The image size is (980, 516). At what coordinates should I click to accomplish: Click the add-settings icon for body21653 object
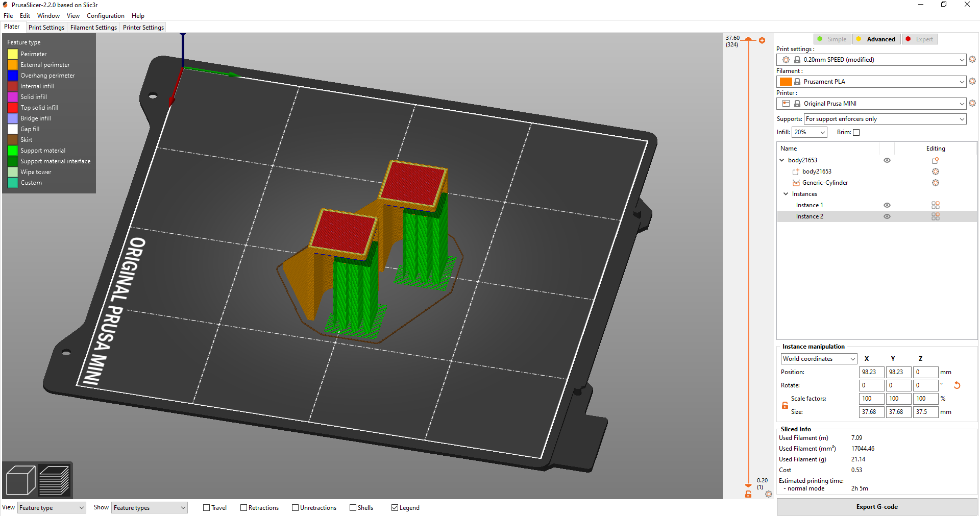click(935, 160)
